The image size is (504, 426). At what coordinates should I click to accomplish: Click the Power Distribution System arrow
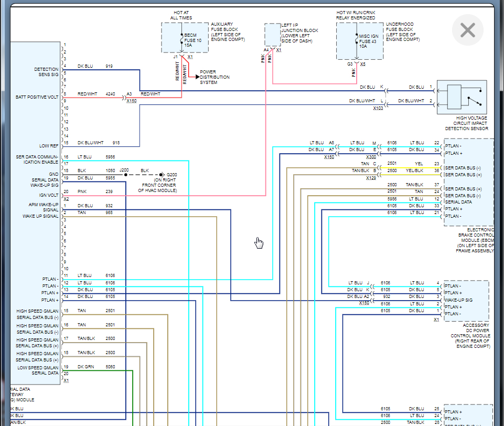[x=197, y=77]
